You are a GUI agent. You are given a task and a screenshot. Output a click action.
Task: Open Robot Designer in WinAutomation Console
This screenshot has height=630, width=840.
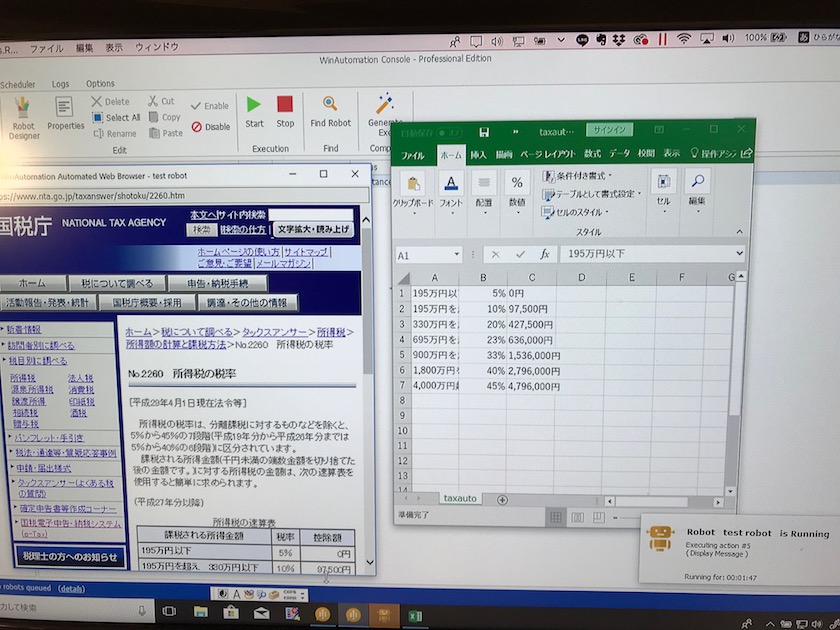pos(22,118)
